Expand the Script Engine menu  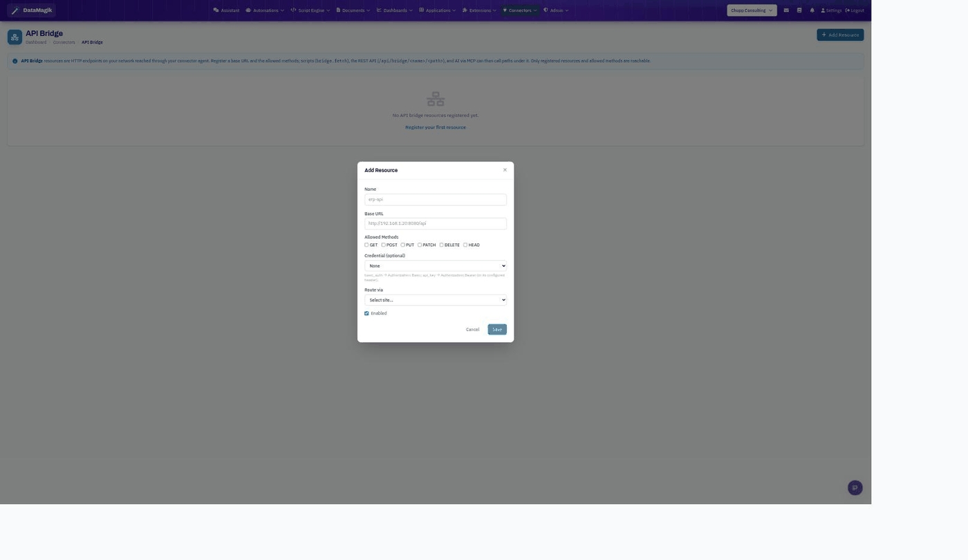tap(310, 10)
